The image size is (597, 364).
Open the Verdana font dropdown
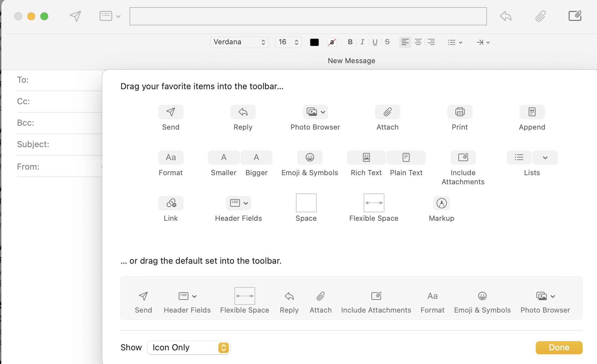pyautogui.click(x=239, y=42)
